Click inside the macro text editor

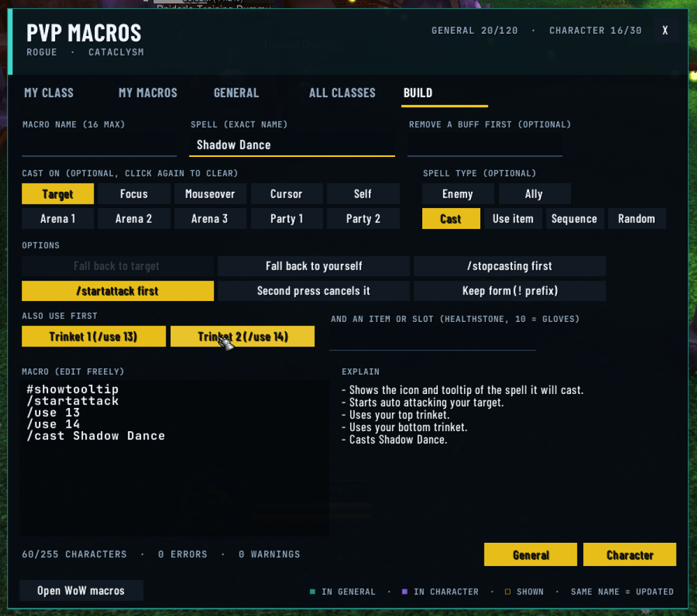click(174, 459)
